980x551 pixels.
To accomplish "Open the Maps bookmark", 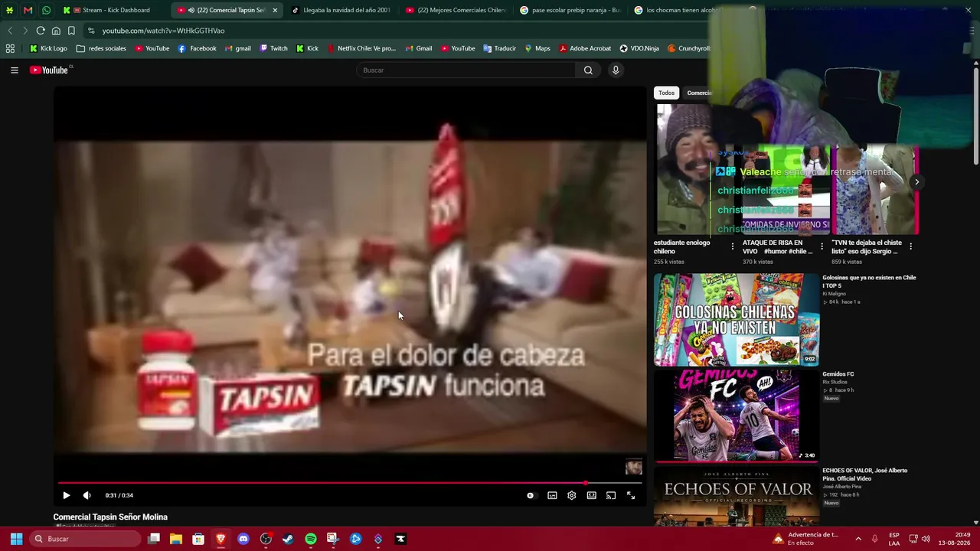I will click(537, 48).
